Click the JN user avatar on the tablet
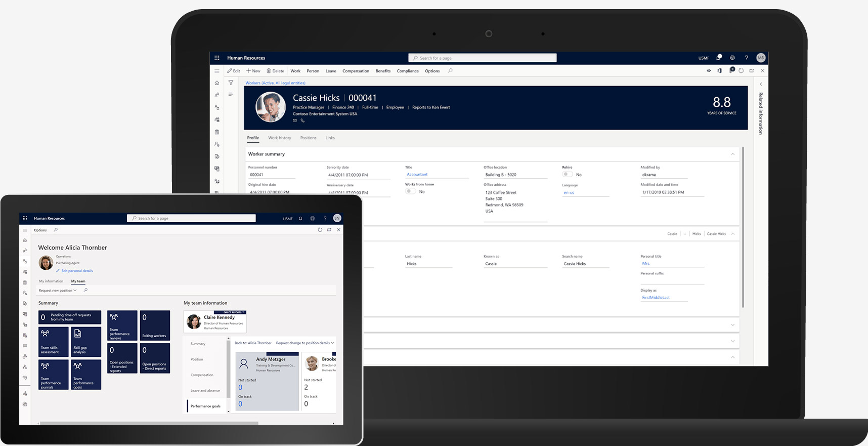 coord(337,218)
